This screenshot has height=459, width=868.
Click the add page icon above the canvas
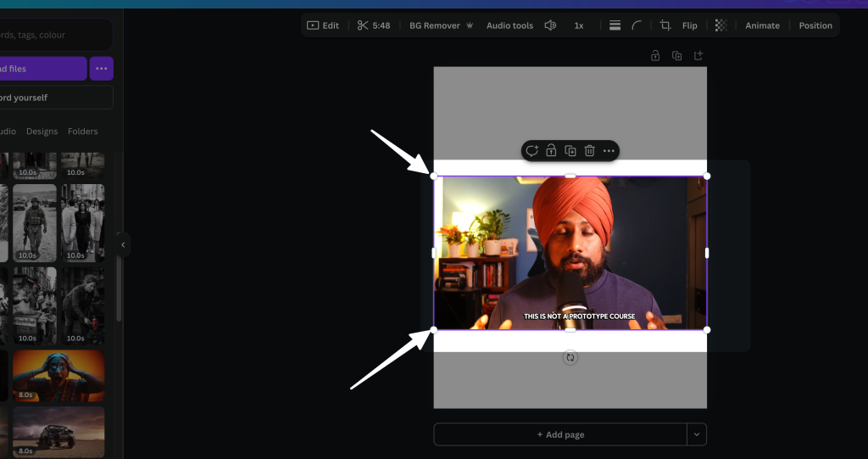click(x=698, y=55)
